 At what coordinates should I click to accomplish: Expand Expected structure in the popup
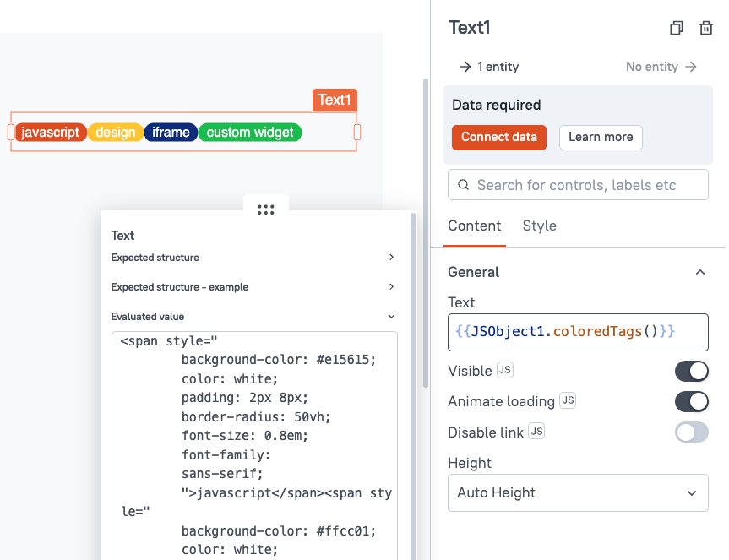pyautogui.click(x=391, y=258)
